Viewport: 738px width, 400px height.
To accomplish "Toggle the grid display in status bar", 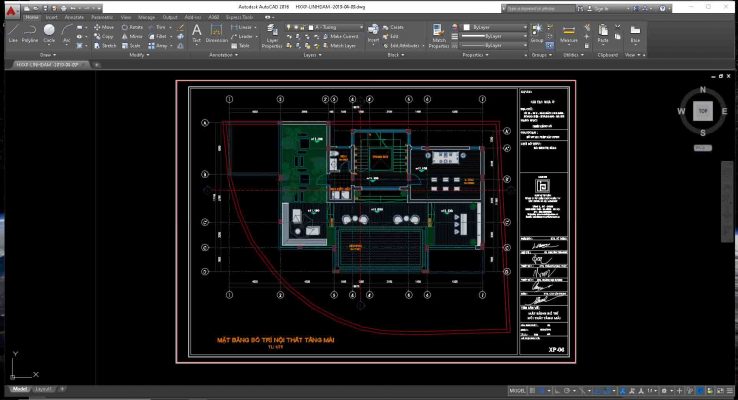I will [532, 391].
